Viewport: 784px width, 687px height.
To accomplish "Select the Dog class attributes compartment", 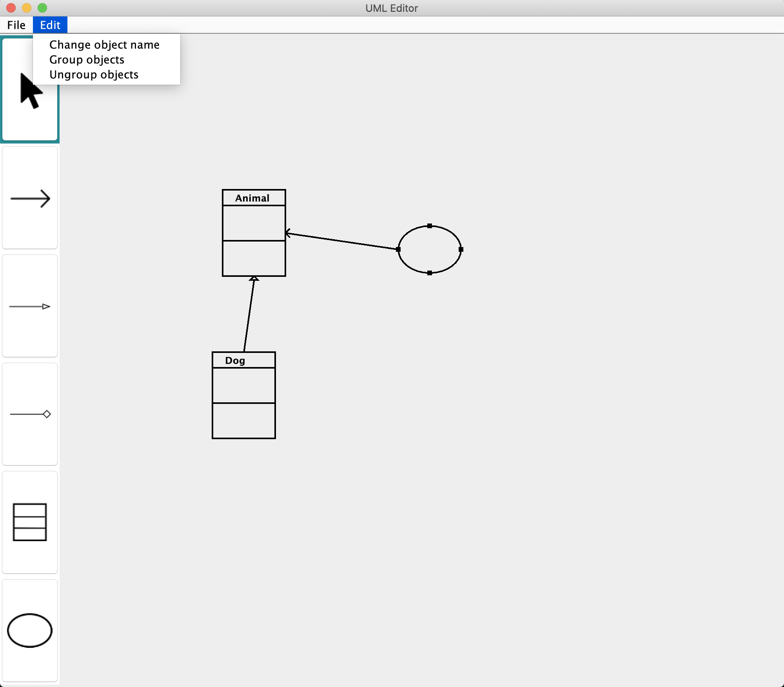I will (244, 385).
